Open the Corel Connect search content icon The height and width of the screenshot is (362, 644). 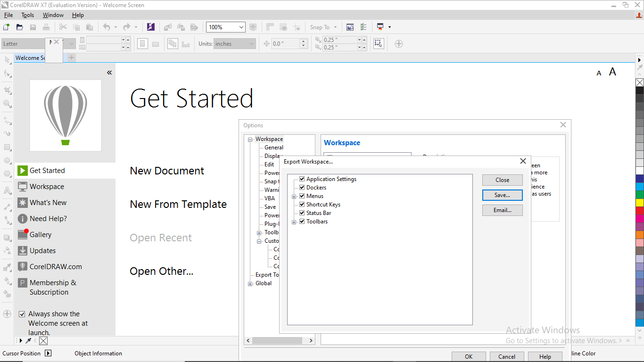tap(150, 27)
